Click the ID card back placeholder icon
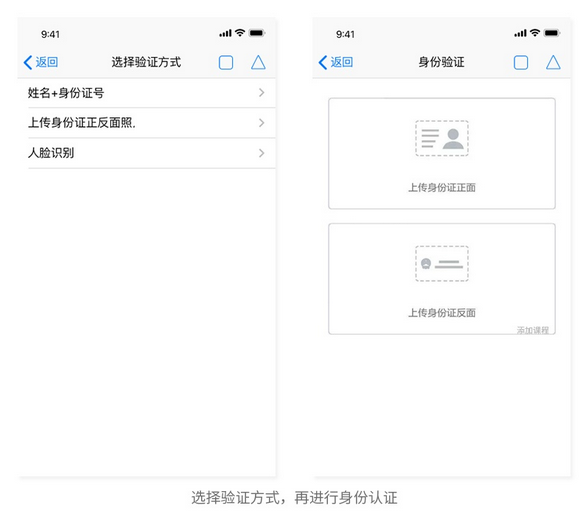Image resolution: width=587 pixels, height=520 pixels. click(442, 264)
